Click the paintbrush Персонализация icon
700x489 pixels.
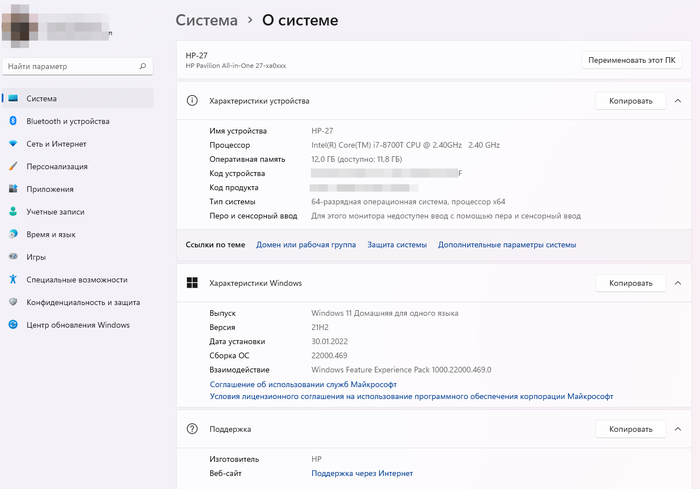coord(13,166)
